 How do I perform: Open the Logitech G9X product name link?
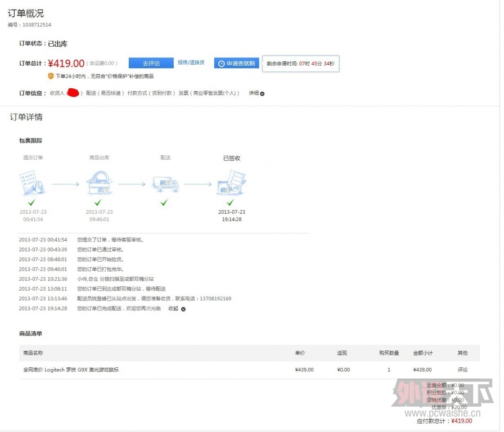click(71, 370)
